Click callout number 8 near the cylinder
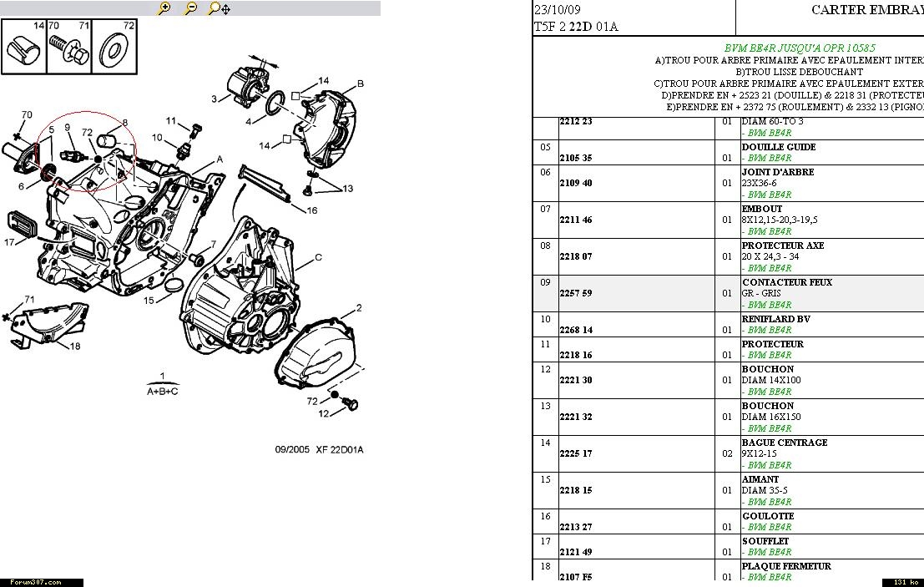Image resolution: width=924 pixels, height=587 pixels. point(125,124)
